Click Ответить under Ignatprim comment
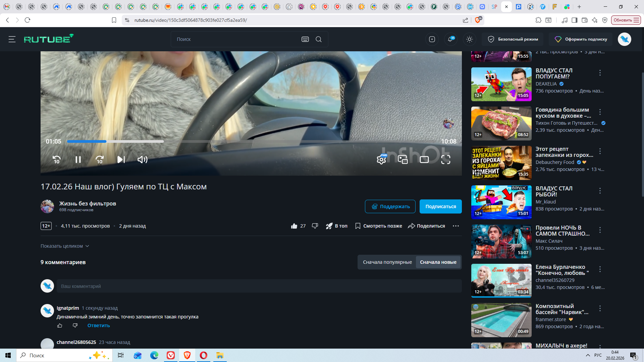 tap(99, 325)
